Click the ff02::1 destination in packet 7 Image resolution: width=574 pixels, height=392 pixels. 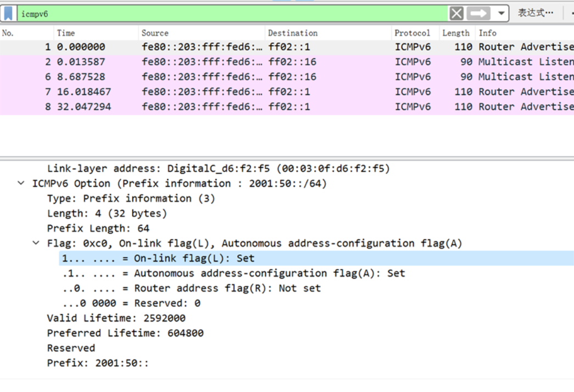(289, 92)
